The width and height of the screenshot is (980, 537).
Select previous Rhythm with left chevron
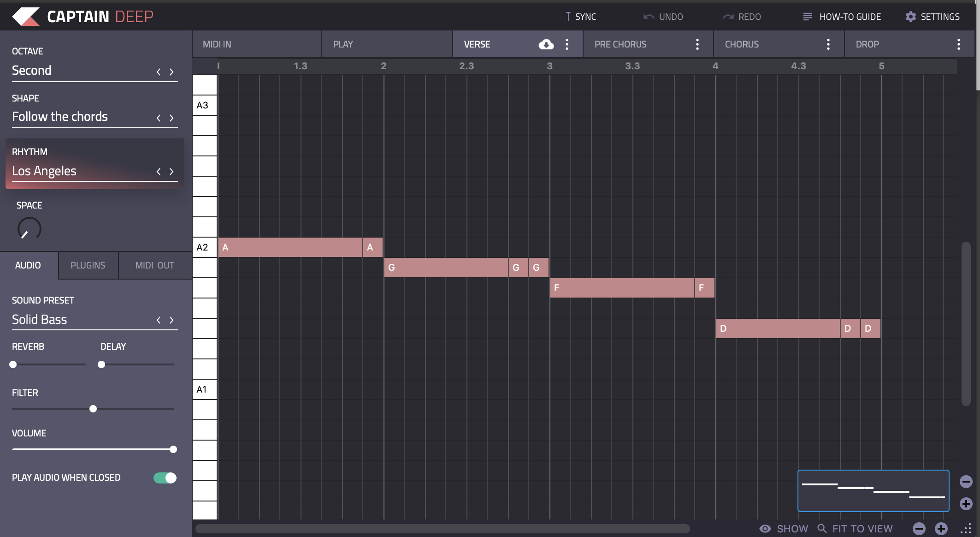[x=159, y=172]
